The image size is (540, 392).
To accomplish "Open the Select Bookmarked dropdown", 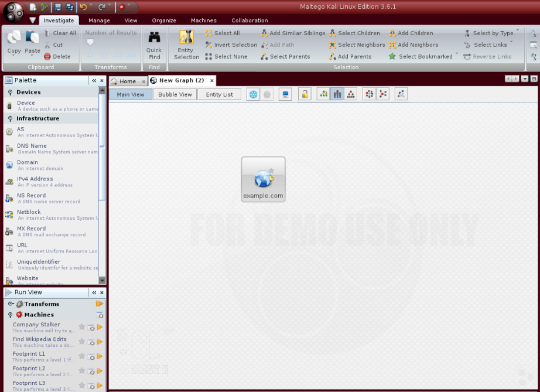I will 457,54.
